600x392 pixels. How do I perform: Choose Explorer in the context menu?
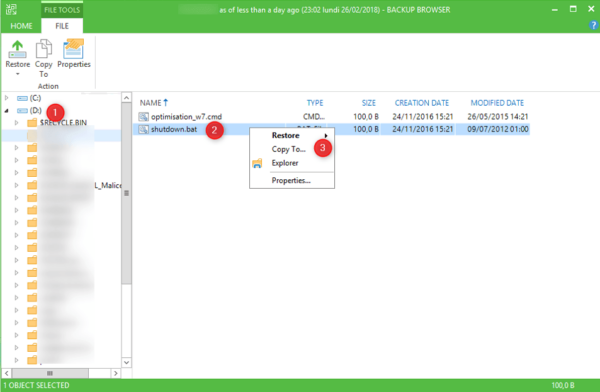tap(285, 163)
